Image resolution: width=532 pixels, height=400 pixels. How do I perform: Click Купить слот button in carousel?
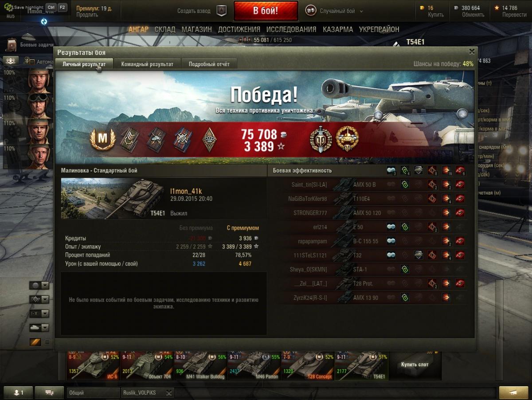click(x=415, y=365)
